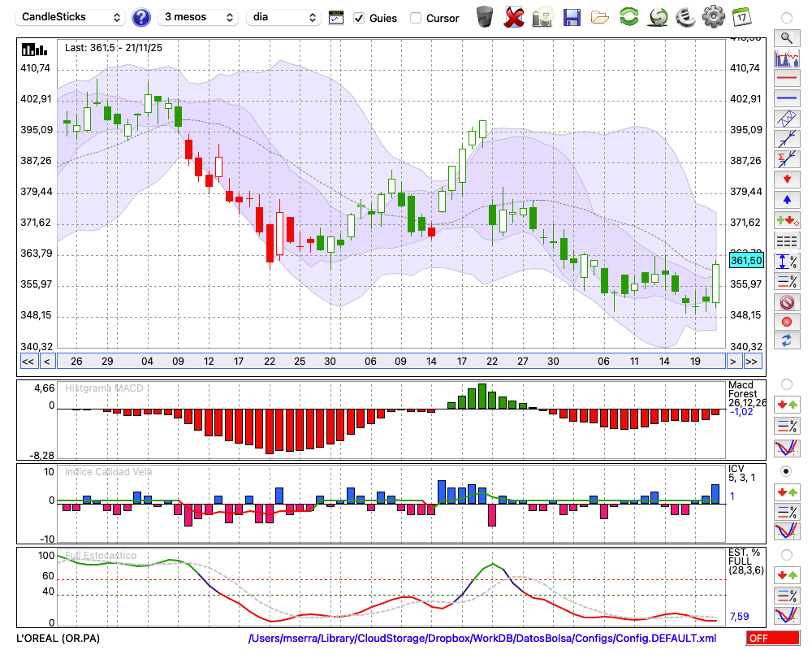Viewport: 812px width, 650px height.
Task: Select the Macd Forest panel radio button
Action: [x=786, y=383]
